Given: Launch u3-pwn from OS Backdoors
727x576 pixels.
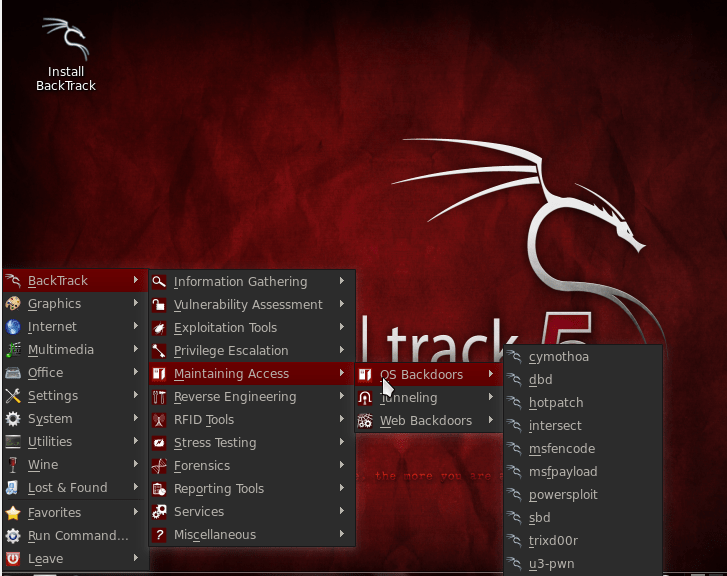Looking at the screenshot, I should [x=583, y=564].
